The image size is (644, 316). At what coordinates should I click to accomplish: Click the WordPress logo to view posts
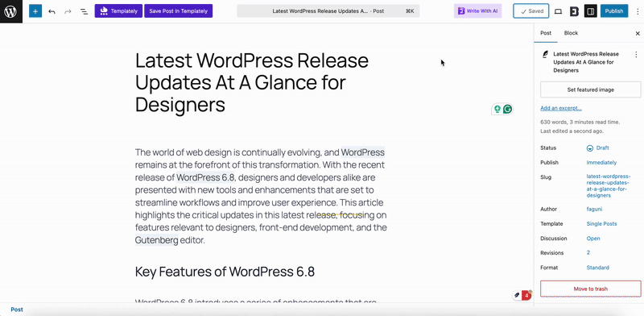coord(10,11)
